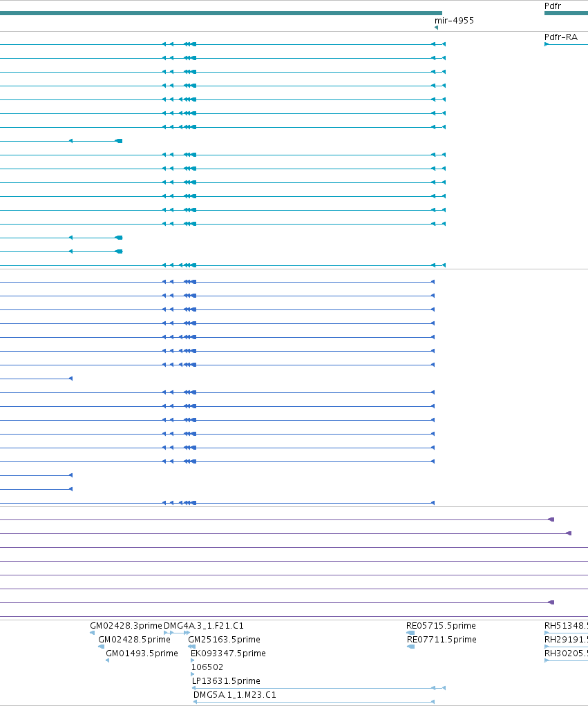This screenshot has height=706, width=588.
Task: Click the RH29191 EST label
Action: point(566,640)
